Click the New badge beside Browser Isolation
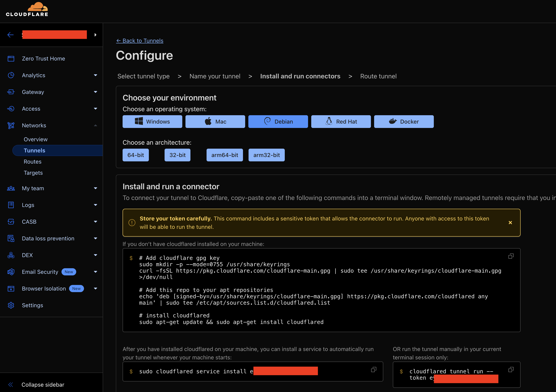The width and height of the screenshot is (556, 392). tap(77, 289)
